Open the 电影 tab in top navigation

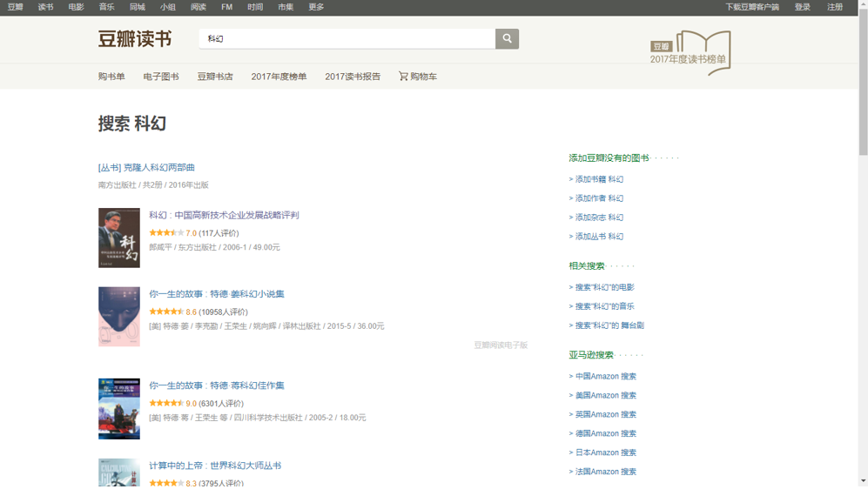76,7
